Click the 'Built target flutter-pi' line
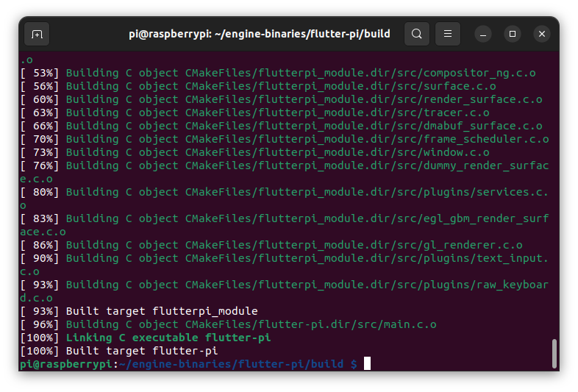Image resolution: width=578 pixels, height=392 pixels. (119, 352)
